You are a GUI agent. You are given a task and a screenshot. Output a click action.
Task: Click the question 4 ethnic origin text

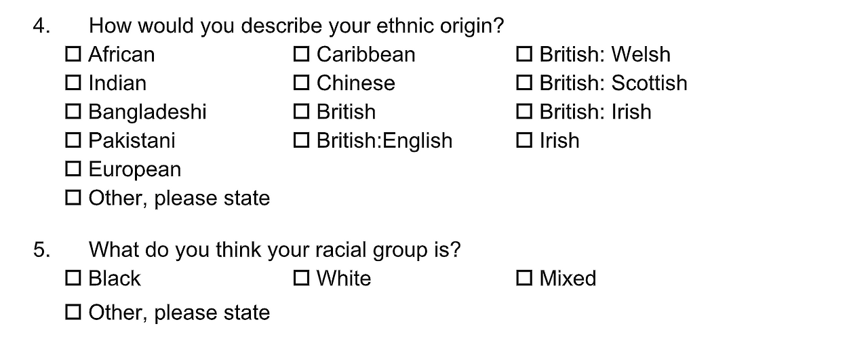pyautogui.click(x=296, y=26)
